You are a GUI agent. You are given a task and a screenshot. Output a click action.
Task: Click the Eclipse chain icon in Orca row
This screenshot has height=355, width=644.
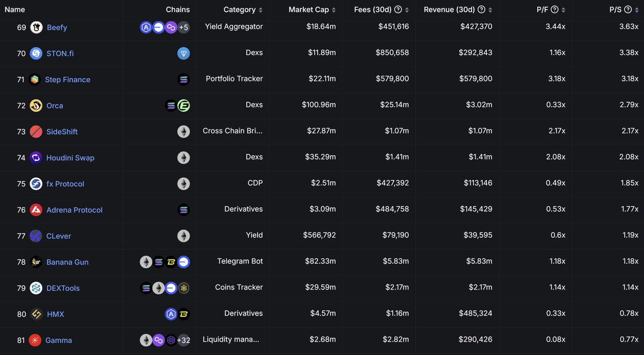point(184,105)
